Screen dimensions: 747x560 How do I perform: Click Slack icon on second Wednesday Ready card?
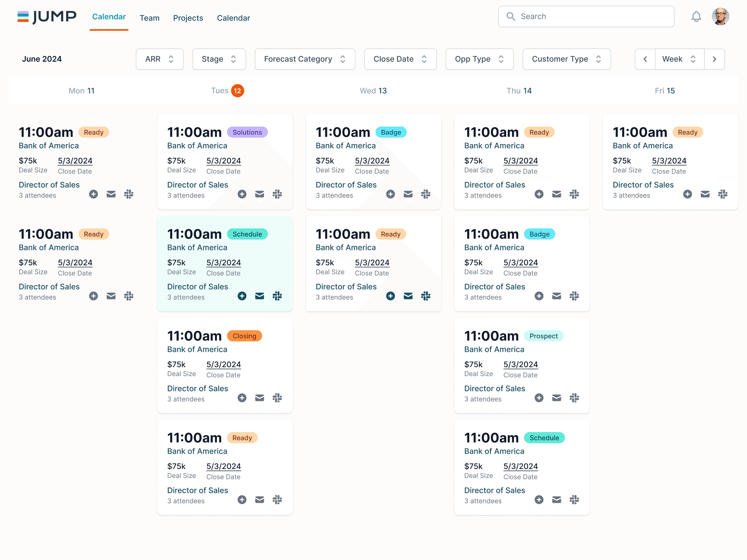click(x=425, y=296)
